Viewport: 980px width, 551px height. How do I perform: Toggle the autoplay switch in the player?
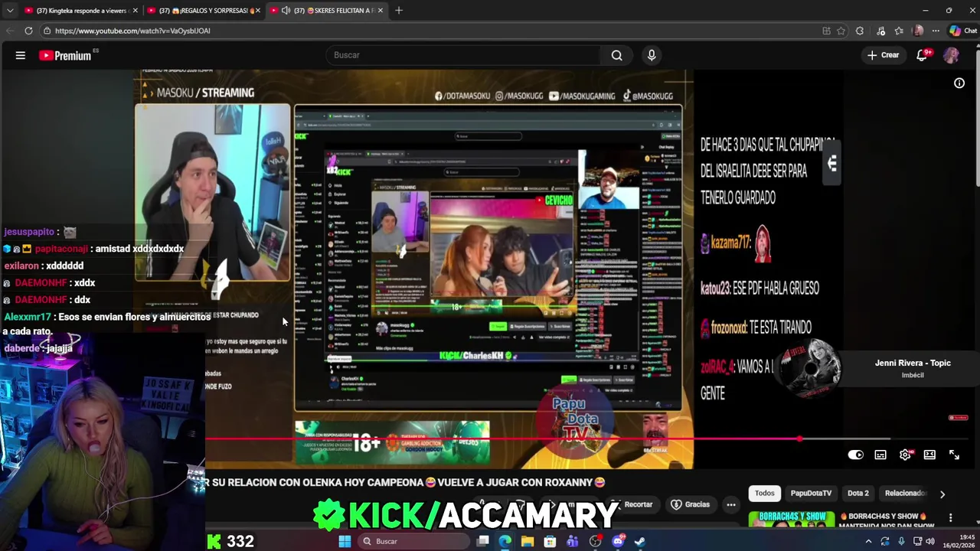click(x=856, y=455)
